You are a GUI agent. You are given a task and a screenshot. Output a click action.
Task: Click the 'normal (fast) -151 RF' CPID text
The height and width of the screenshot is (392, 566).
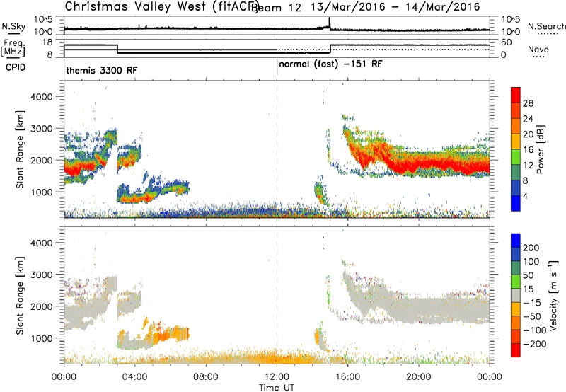pos(330,64)
